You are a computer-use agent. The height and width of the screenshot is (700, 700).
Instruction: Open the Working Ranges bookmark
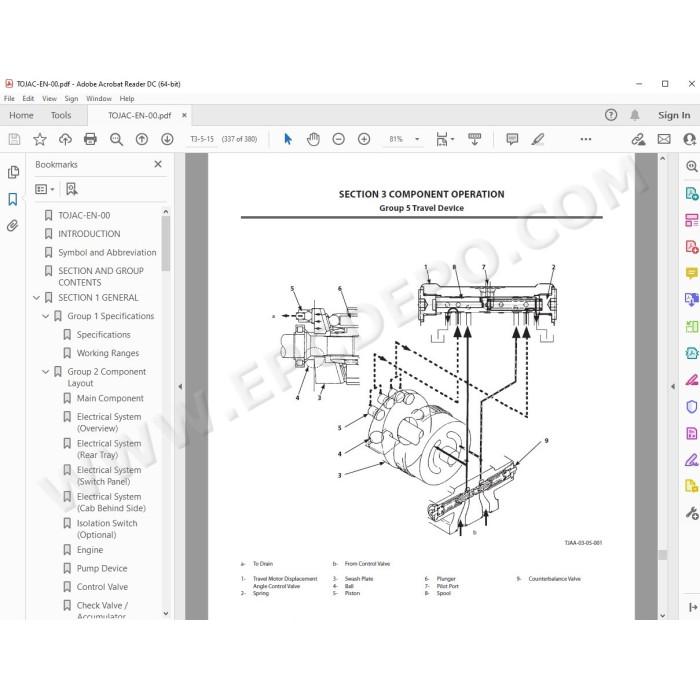coord(108,353)
